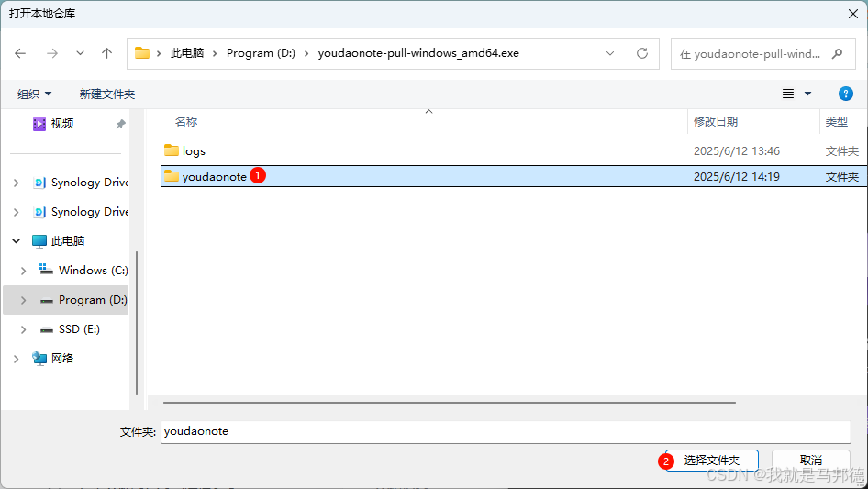Go up one folder level
Viewport: 868px width, 489px height.
[106, 53]
